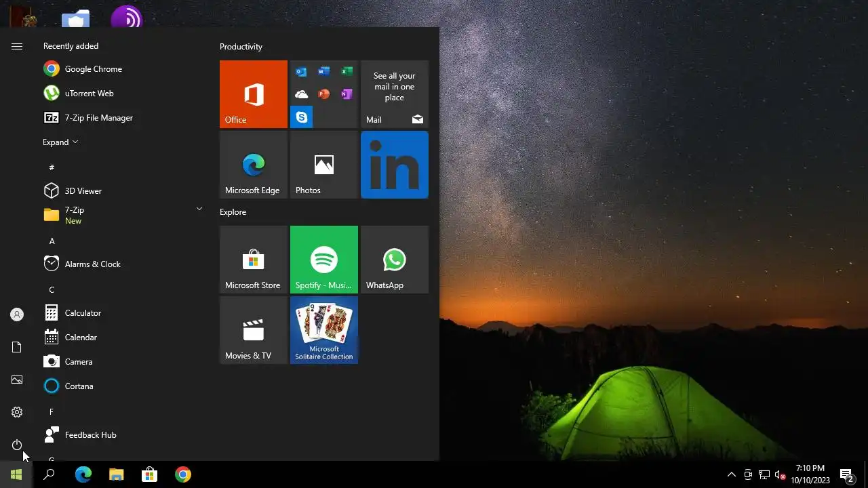
Task: Click the letter A index header
Action: tap(52, 241)
